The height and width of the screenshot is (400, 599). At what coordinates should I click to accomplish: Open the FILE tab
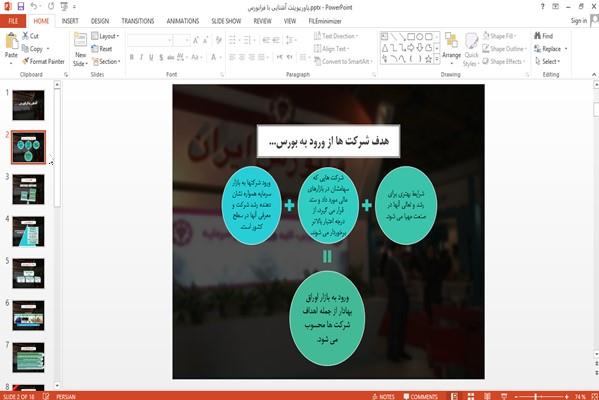13,21
